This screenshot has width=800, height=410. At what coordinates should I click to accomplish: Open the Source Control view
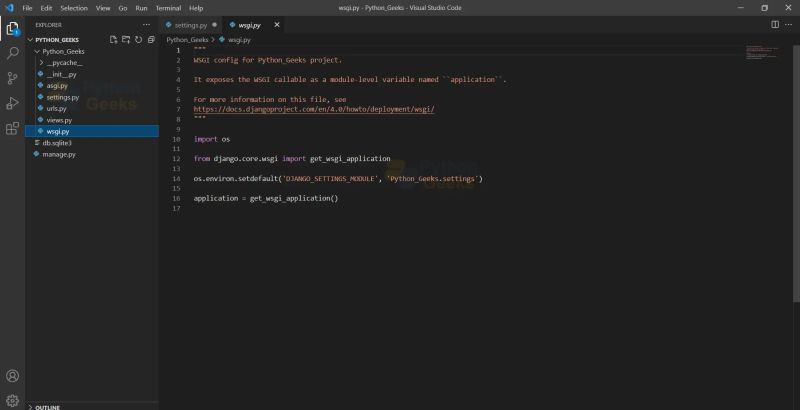(x=12, y=78)
